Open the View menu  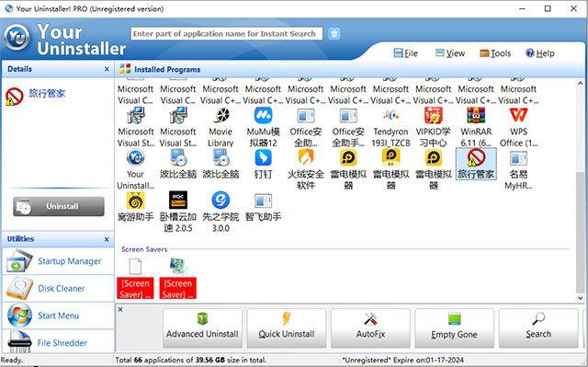pos(450,53)
